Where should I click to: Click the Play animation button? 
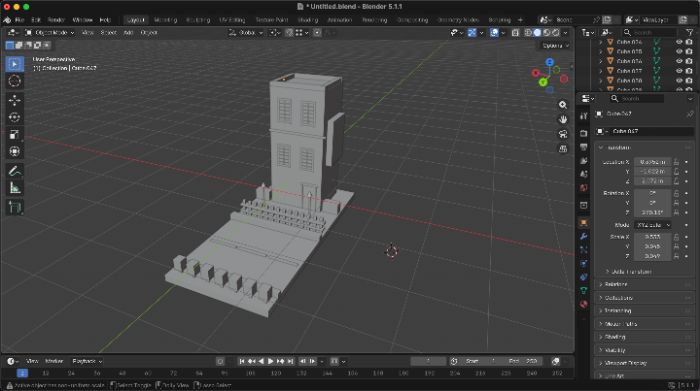click(x=271, y=361)
